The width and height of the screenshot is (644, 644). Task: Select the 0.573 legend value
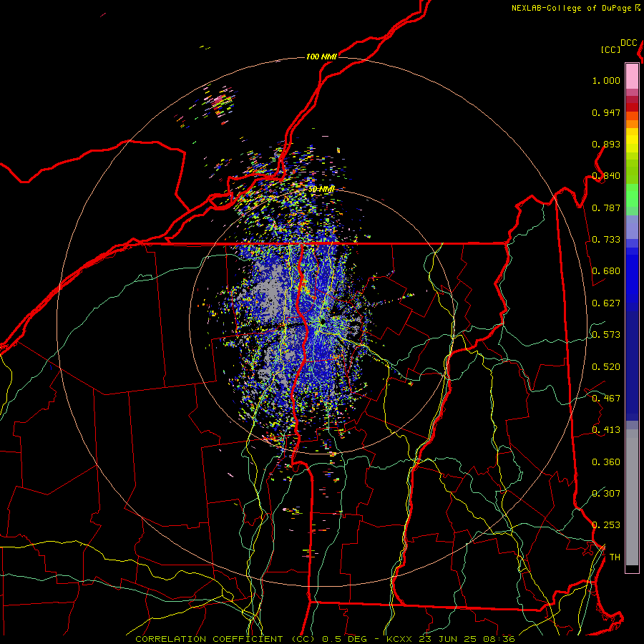606,335
